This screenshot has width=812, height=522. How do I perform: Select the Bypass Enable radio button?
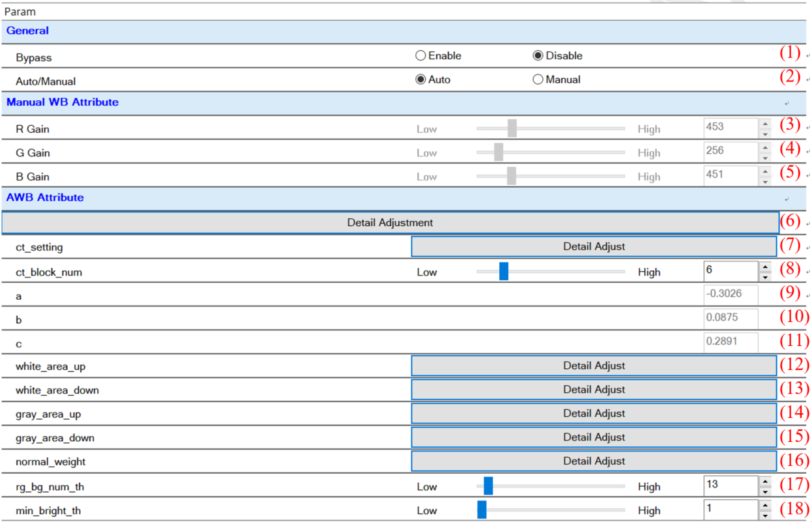point(420,56)
